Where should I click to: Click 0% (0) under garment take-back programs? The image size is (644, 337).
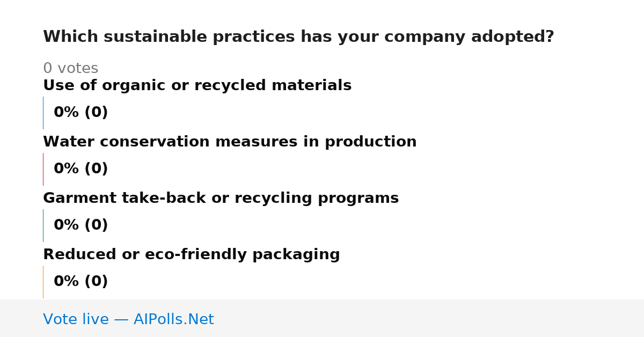(80, 225)
